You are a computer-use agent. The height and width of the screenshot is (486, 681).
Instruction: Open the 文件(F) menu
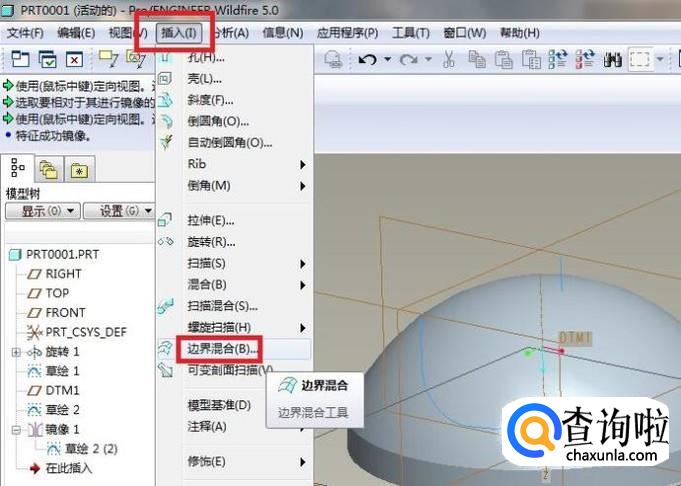(25, 33)
